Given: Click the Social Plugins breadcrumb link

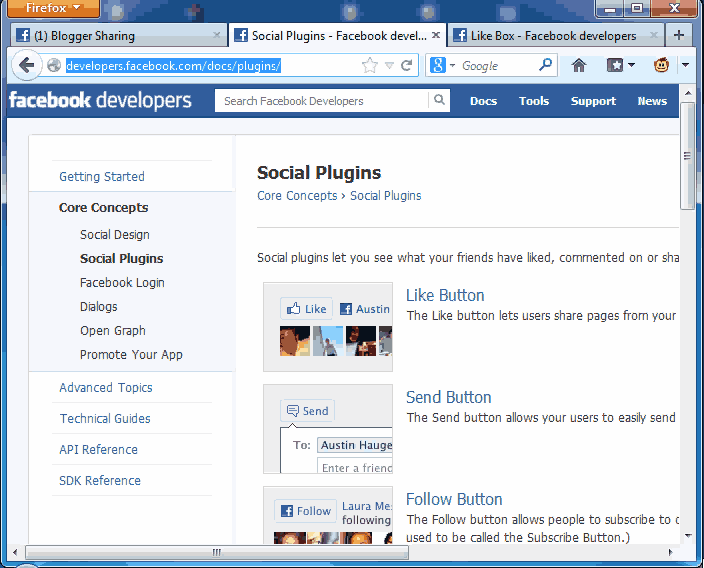Looking at the screenshot, I should [386, 196].
